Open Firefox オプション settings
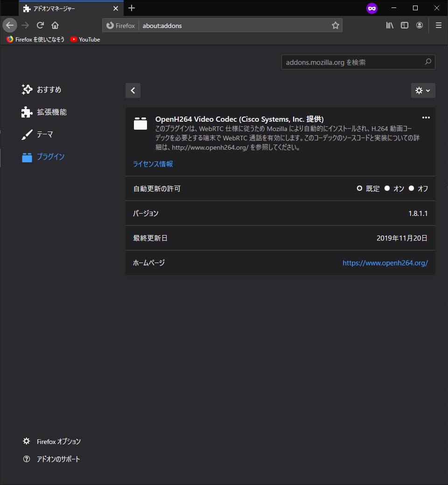 [x=52, y=441]
